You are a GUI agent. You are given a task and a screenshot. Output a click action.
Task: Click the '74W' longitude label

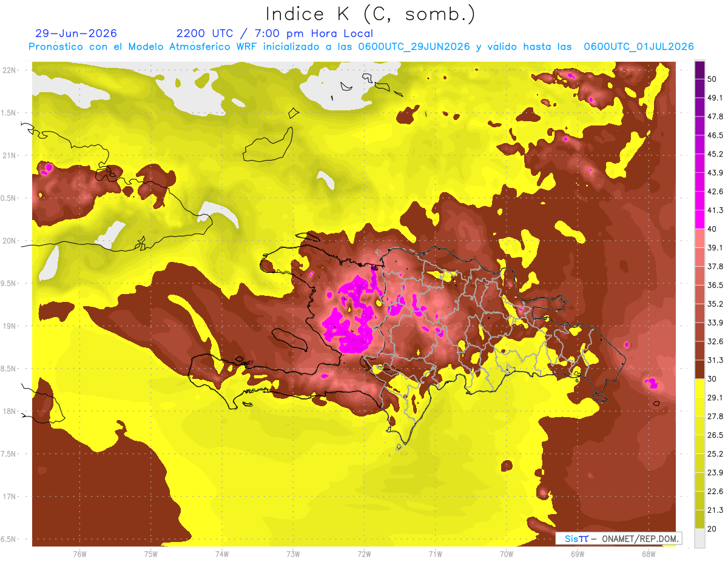pos(222,554)
